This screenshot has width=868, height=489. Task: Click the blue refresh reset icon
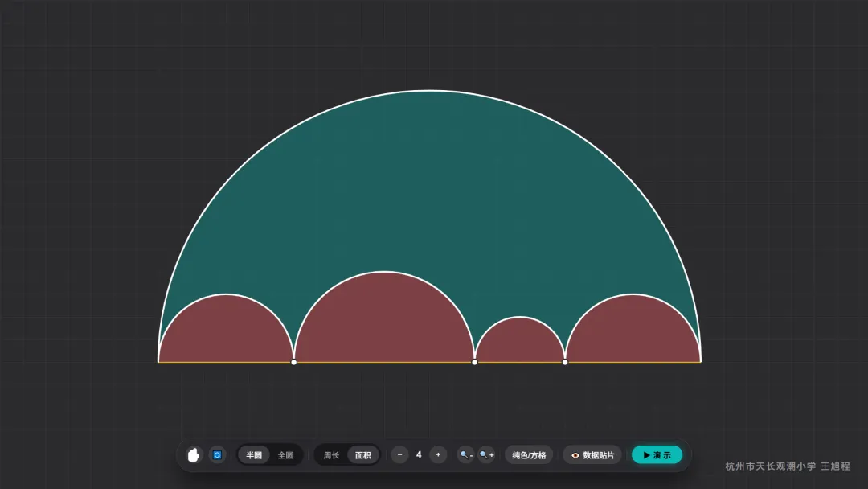217,454
